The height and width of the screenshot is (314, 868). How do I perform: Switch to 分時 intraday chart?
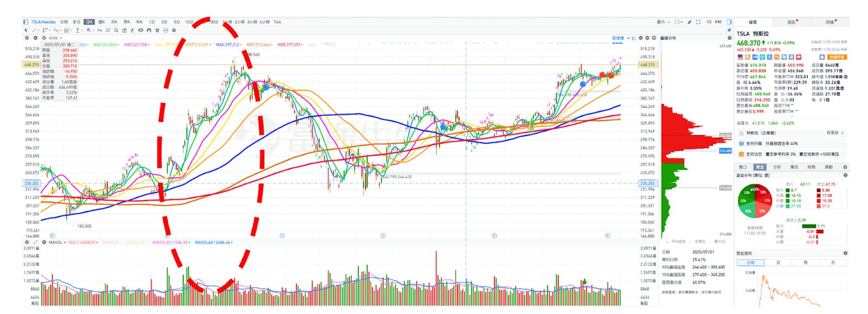point(64,22)
